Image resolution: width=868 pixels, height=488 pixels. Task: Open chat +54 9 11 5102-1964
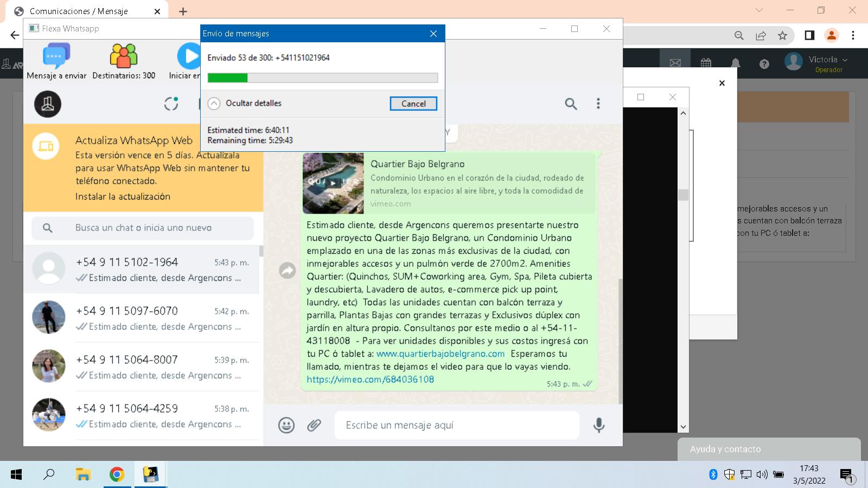[141, 269]
